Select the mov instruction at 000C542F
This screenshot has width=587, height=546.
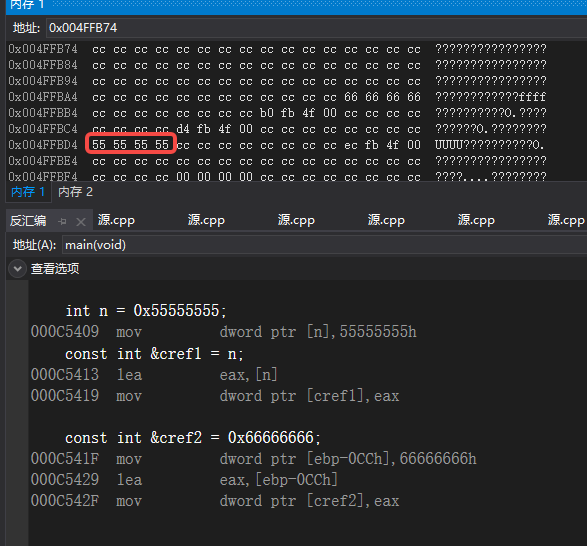point(215,501)
